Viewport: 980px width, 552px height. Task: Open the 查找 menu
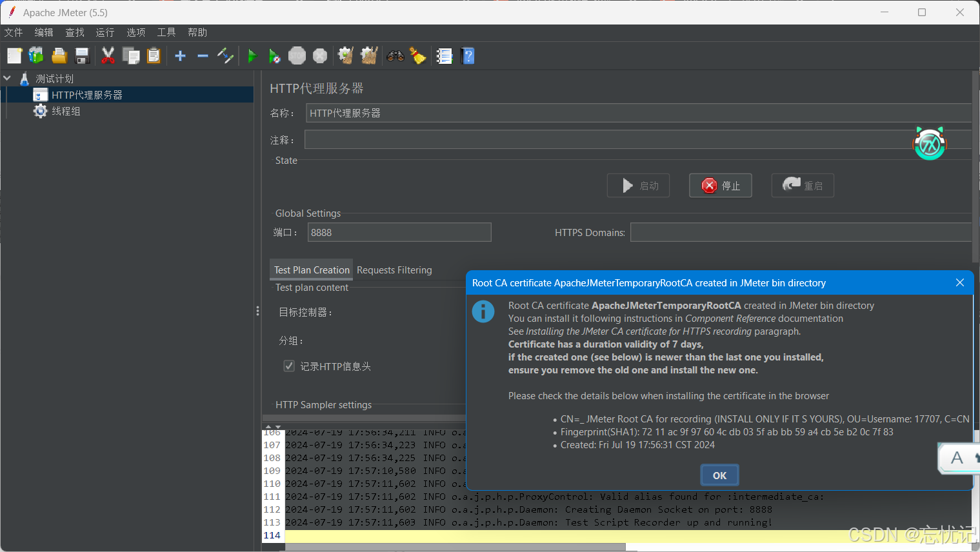click(75, 32)
